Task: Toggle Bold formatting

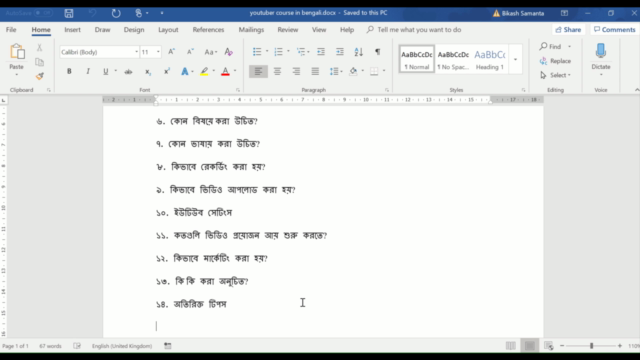Action: 69,71
